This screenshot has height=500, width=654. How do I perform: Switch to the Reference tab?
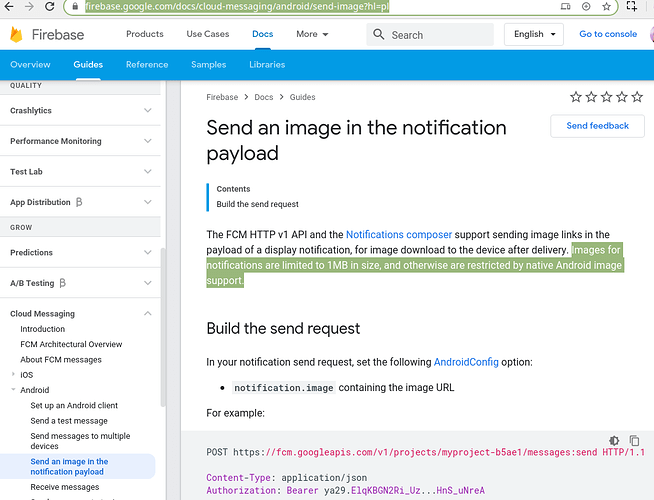147,65
